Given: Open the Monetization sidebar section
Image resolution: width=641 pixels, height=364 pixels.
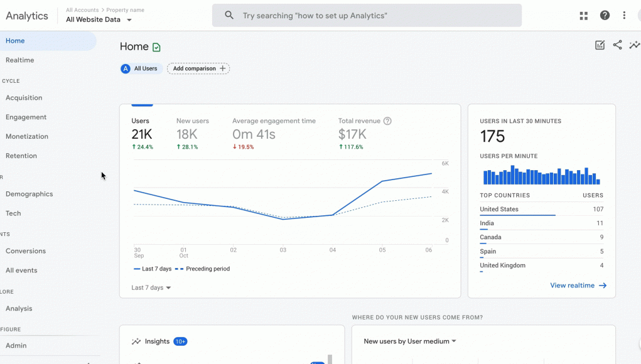Looking at the screenshot, I should click(27, 136).
